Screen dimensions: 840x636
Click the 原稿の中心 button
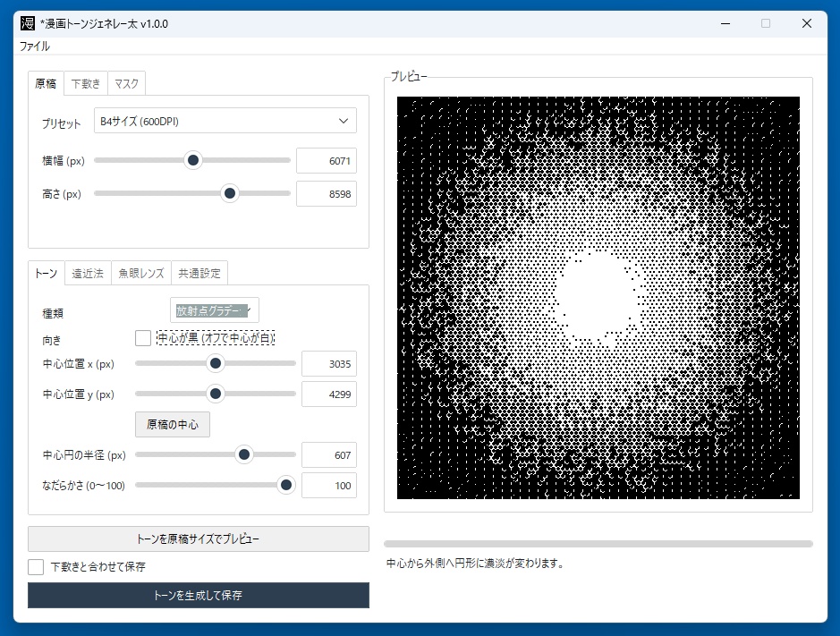(173, 424)
